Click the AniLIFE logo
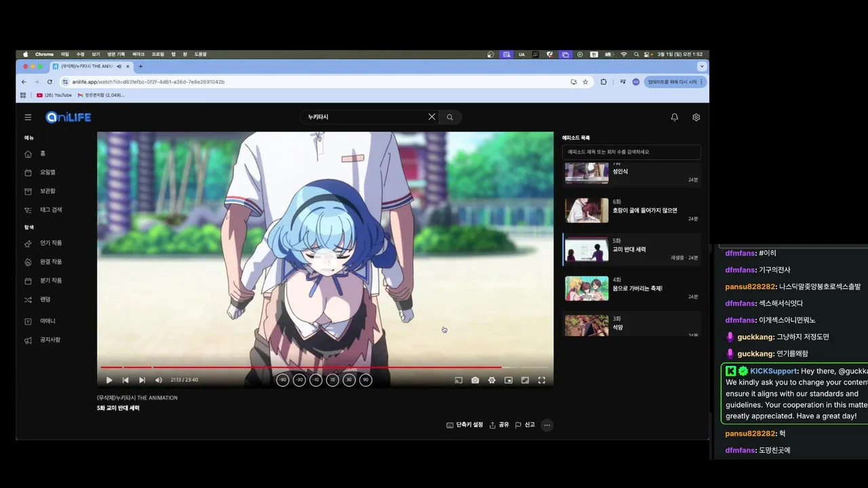Screen dimensions: 868x488 (68, 117)
